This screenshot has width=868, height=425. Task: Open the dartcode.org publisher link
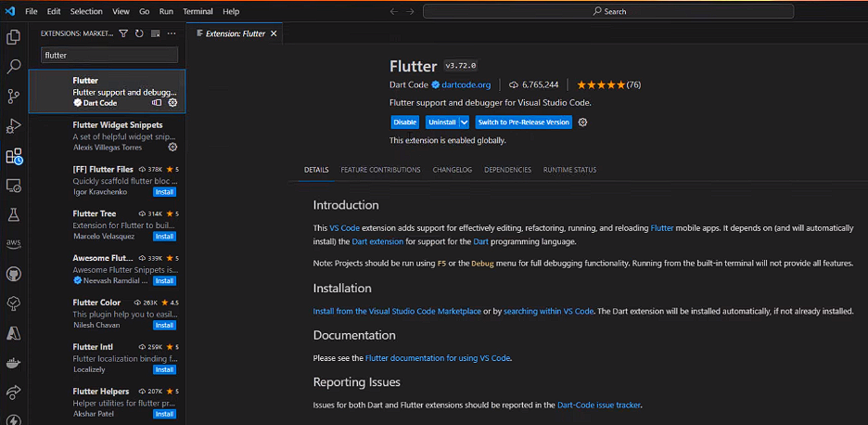pos(466,84)
